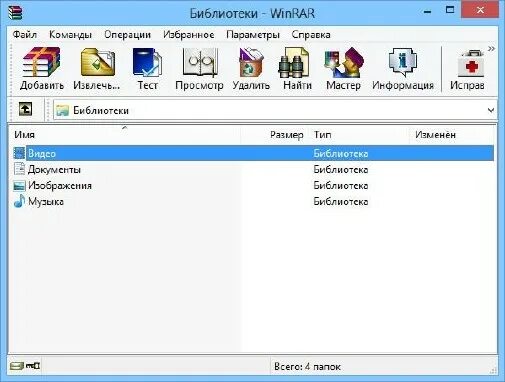Open the Найти (Find) binoculars tool
The height and width of the screenshot is (382, 505).
coord(297,69)
